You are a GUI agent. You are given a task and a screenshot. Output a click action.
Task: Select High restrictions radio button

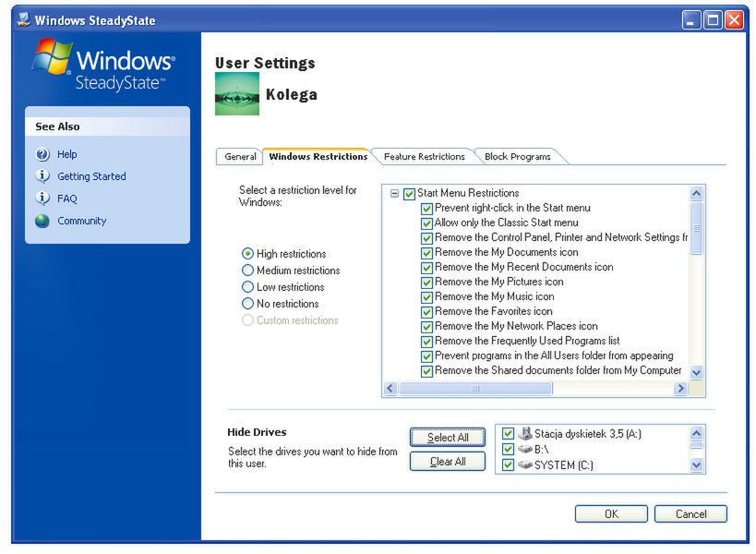click(247, 254)
